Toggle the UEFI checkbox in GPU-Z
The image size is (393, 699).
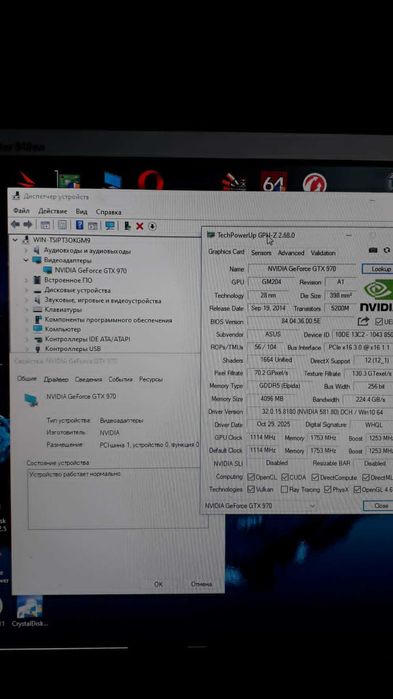pyautogui.click(x=379, y=321)
